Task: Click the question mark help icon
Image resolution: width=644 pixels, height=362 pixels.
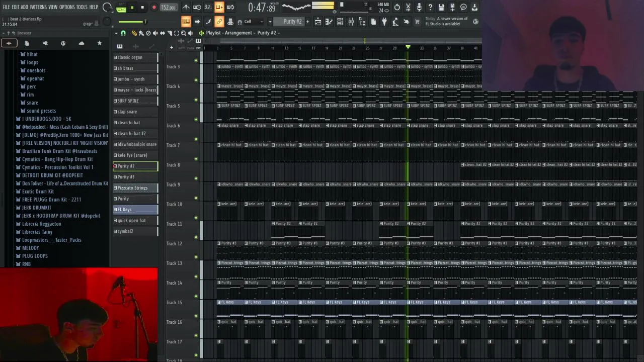Action: pos(430,7)
